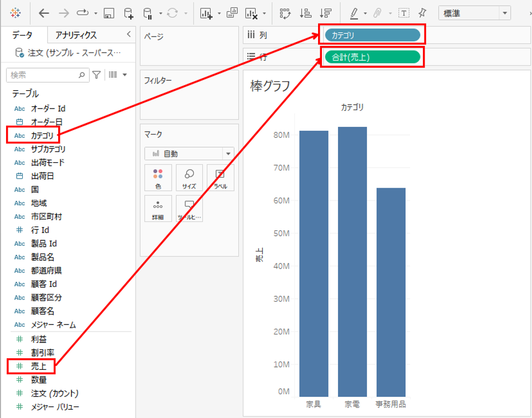Select the 地域 field

pyautogui.click(x=39, y=203)
